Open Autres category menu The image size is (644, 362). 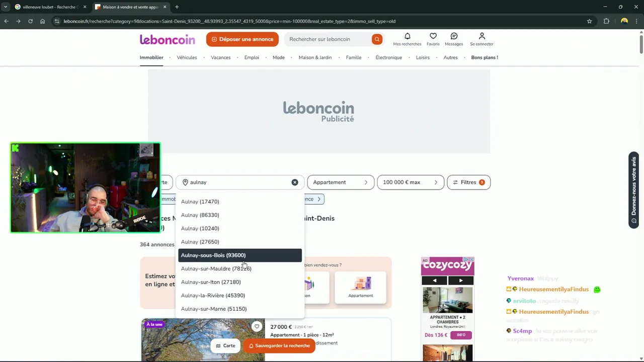tap(450, 57)
